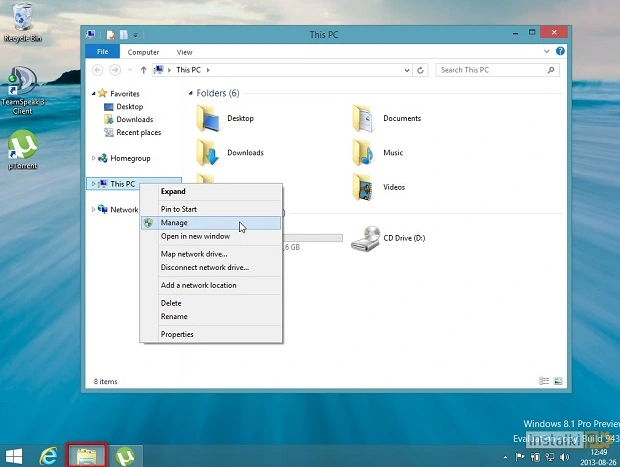Open the Recycle Bin desktop icon
The image size is (620, 467).
pos(20,20)
